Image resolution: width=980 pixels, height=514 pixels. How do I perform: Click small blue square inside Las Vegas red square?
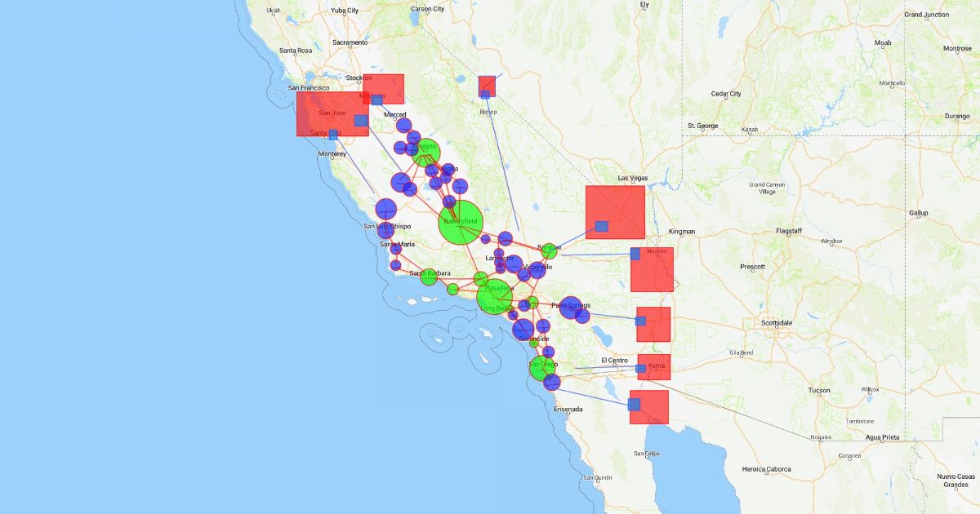[x=601, y=226]
